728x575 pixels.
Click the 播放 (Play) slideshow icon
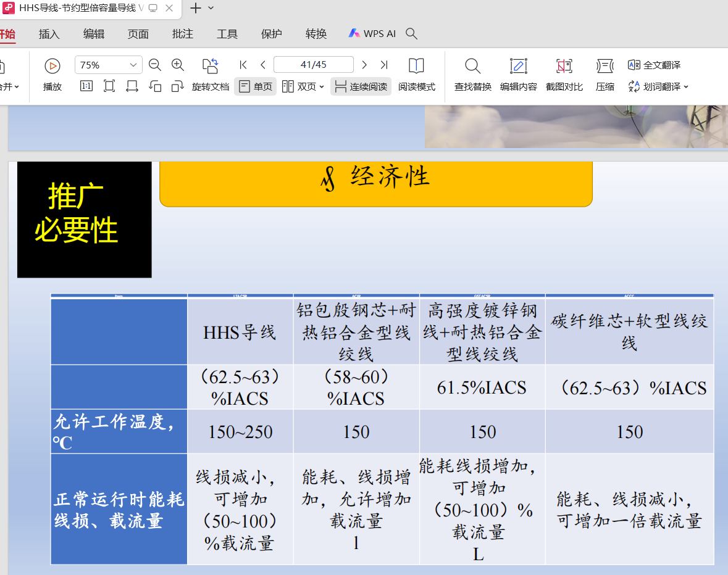pos(52,65)
